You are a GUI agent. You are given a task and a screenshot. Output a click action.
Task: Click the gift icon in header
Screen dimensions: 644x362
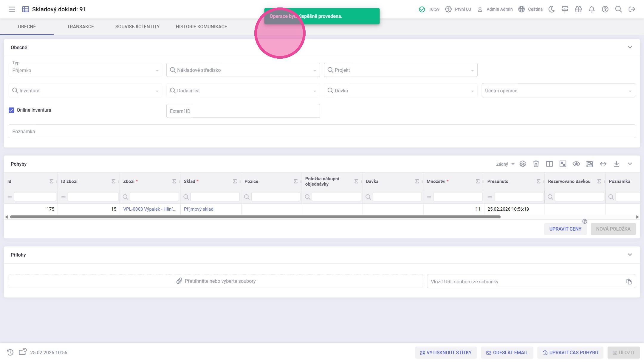point(578,9)
